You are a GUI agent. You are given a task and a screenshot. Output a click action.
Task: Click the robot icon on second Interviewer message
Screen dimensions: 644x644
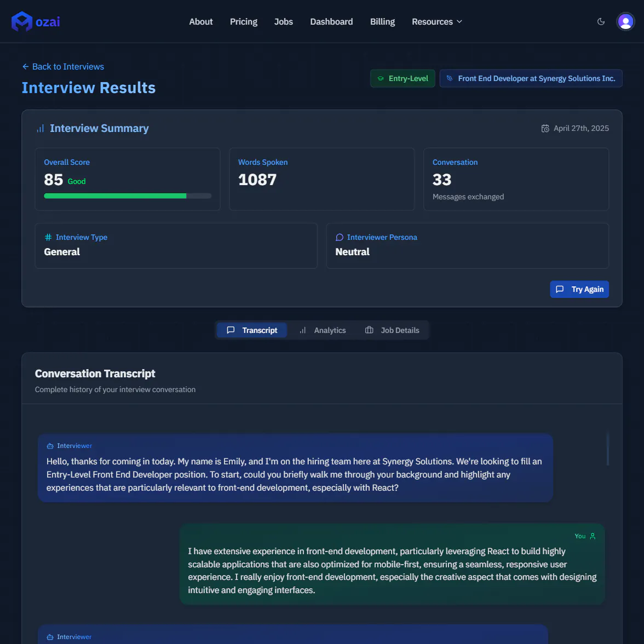click(50, 637)
